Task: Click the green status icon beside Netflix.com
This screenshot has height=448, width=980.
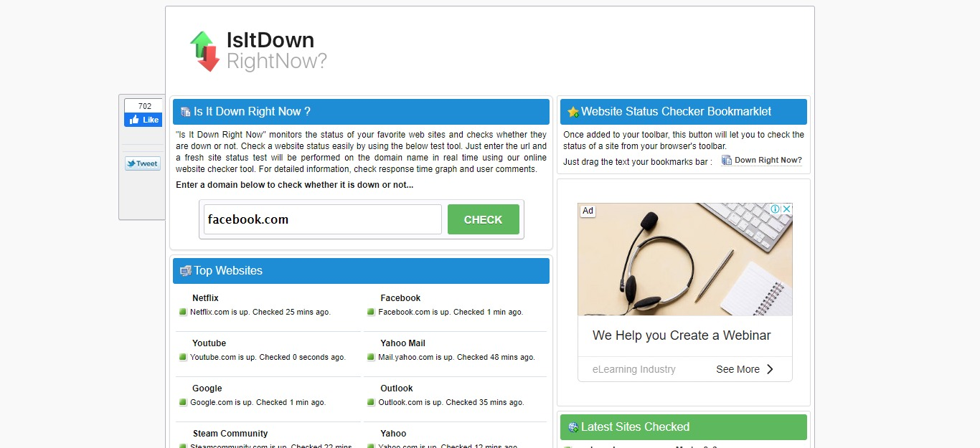Action: click(x=183, y=312)
